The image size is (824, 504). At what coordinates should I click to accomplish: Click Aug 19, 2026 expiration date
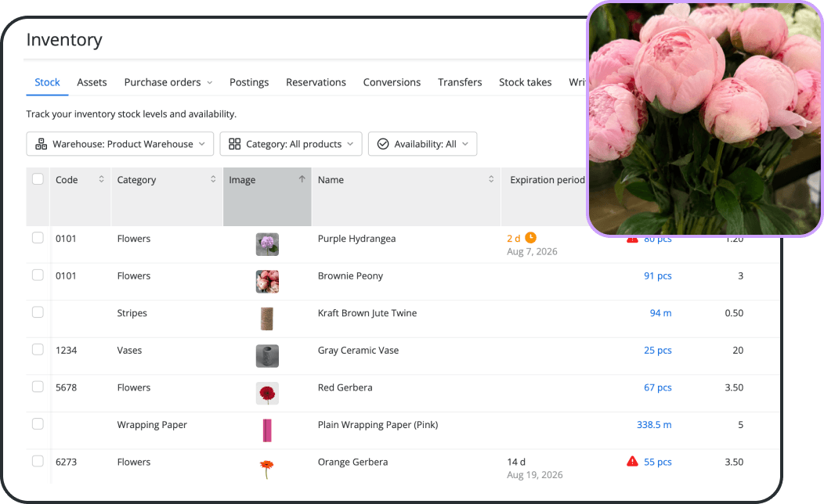tap(534, 474)
